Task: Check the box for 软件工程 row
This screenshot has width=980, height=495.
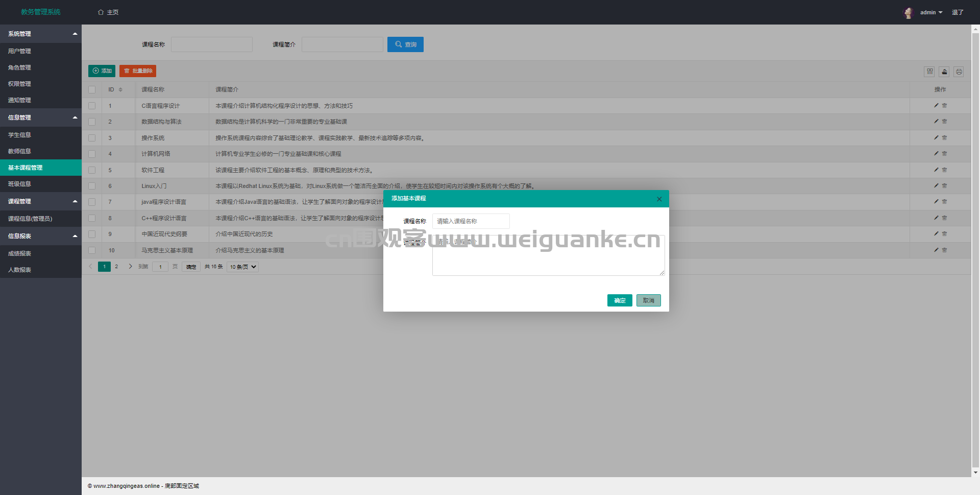Action: tap(92, 170)
